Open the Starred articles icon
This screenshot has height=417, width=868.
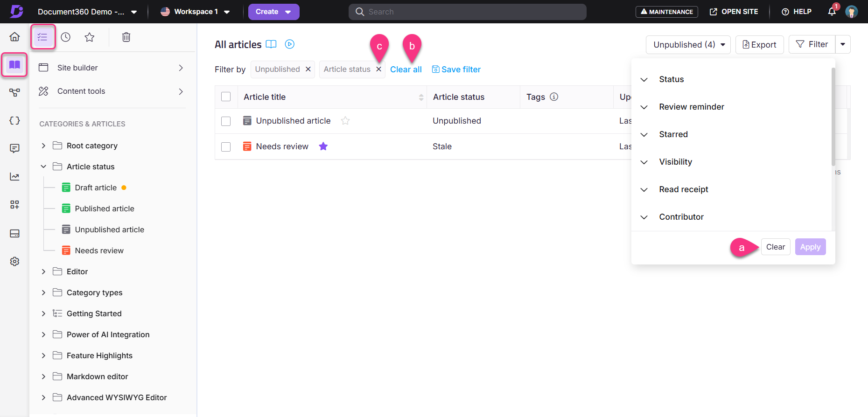pos(90,37)
